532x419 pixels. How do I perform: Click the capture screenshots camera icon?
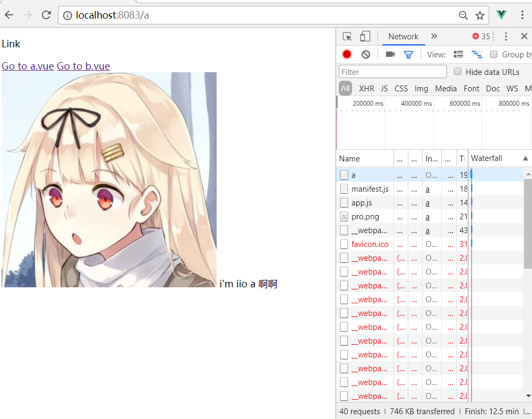(390, 54)
